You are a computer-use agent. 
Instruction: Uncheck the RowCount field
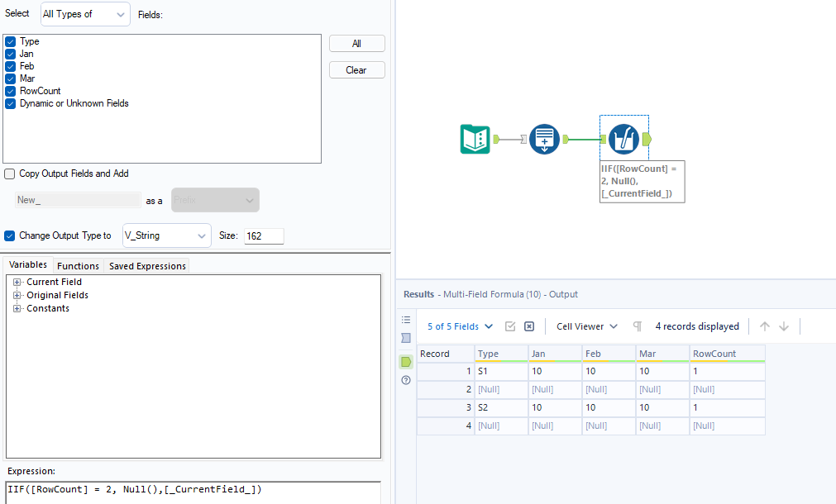(x=8, y=91)
